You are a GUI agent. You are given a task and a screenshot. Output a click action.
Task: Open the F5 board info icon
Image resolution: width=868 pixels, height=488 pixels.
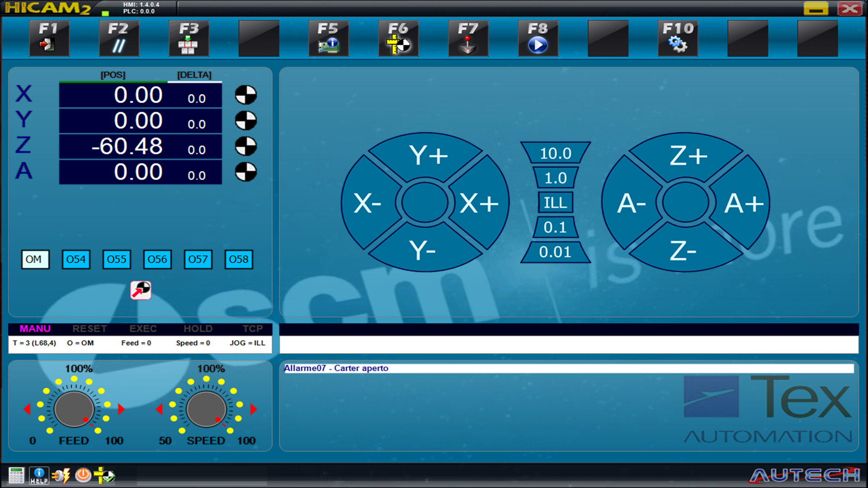pos(328,38)
